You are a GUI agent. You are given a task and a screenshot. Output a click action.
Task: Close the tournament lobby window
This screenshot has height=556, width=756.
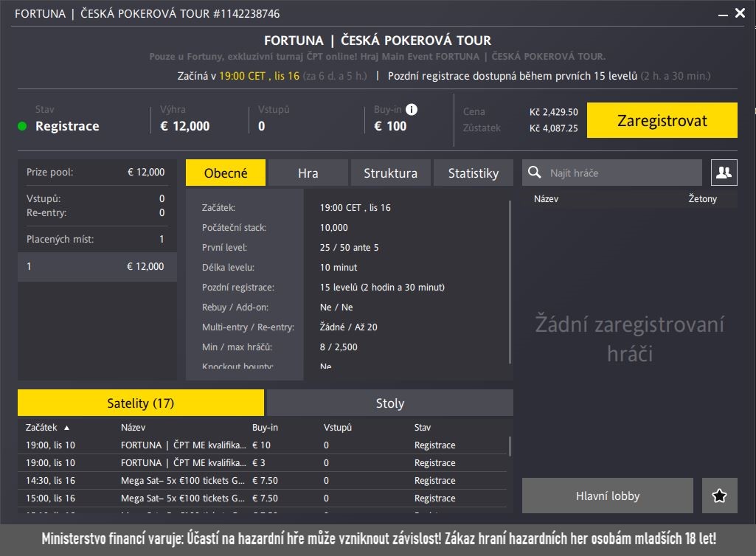pyautogui.click(x=740, y=13)
